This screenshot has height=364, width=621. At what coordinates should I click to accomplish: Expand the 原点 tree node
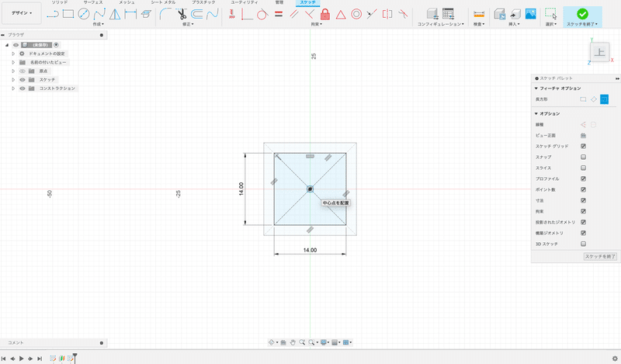point(13,71)
